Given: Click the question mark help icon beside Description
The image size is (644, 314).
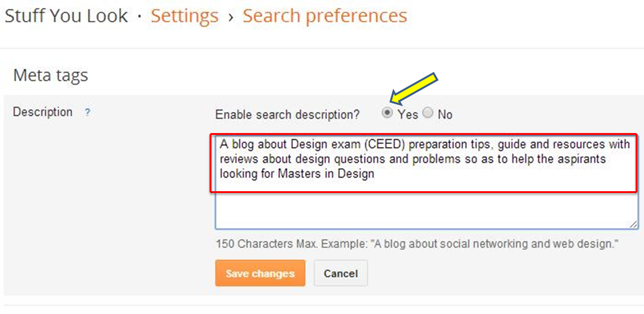Looking at the screenshot, I should 87,112.
